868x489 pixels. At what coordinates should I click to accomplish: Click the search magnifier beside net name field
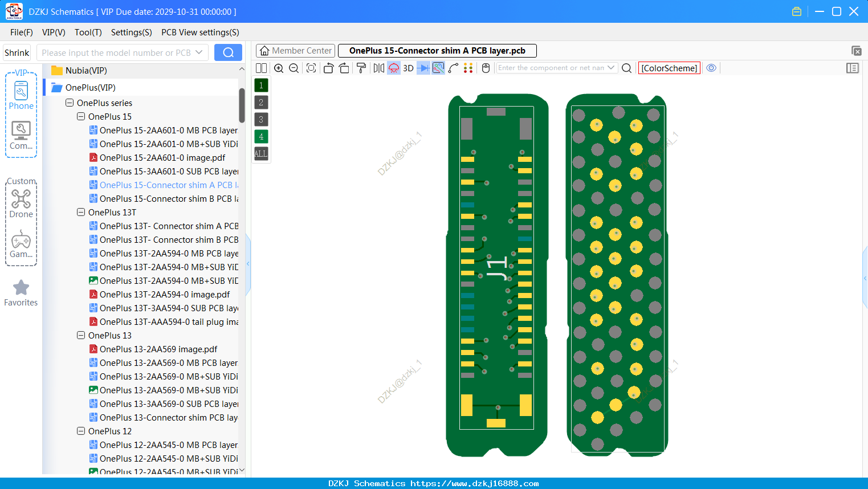tap(626, 68)
